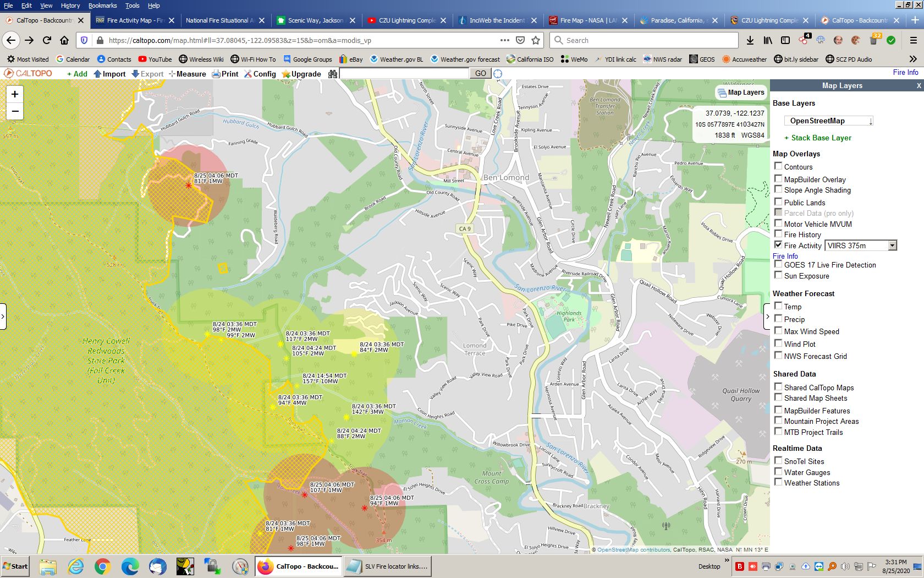
Task: Enable the Wind Plot forecast checkbox
Action: pos(778,343)
